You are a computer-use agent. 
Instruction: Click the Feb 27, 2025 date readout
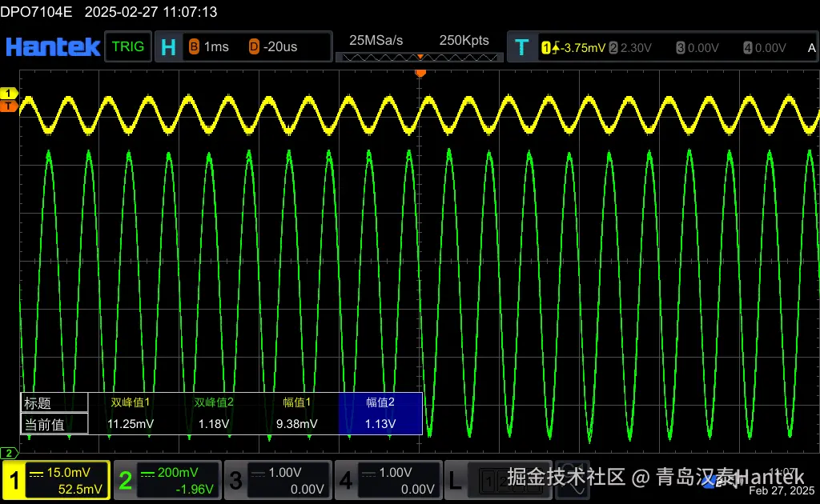(x=782, y=491)
